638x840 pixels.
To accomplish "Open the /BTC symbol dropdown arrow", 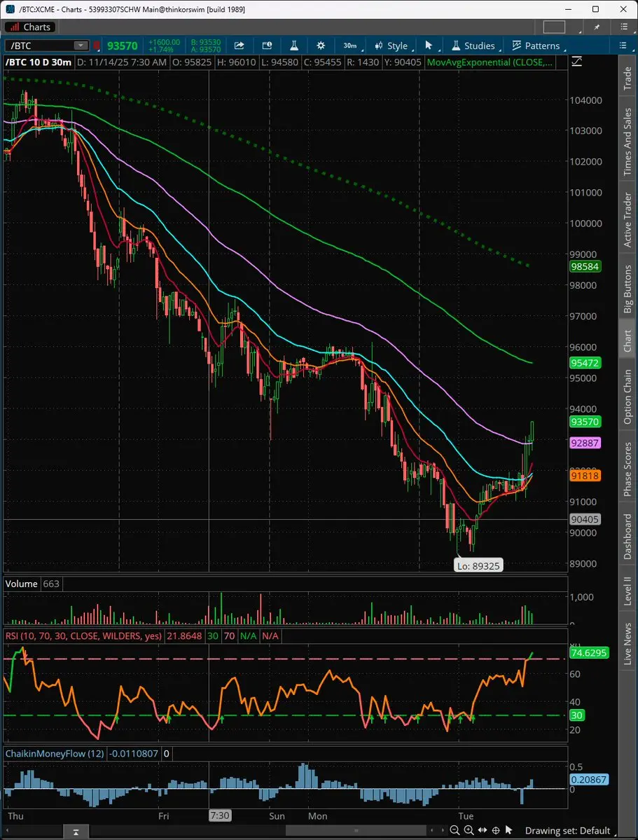I will (x=81, y=46).
